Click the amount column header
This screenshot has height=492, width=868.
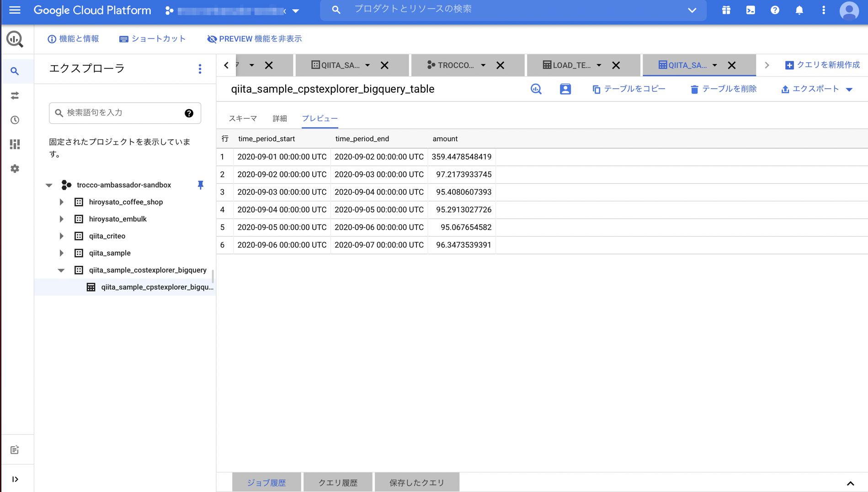pyautogui.click(x=445, y=139)
